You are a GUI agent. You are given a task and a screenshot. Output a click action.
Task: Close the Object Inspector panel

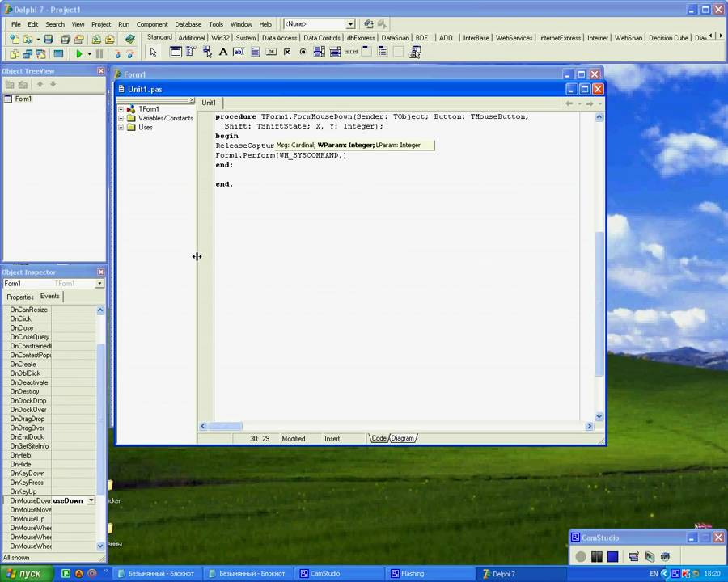click(101, 272)
